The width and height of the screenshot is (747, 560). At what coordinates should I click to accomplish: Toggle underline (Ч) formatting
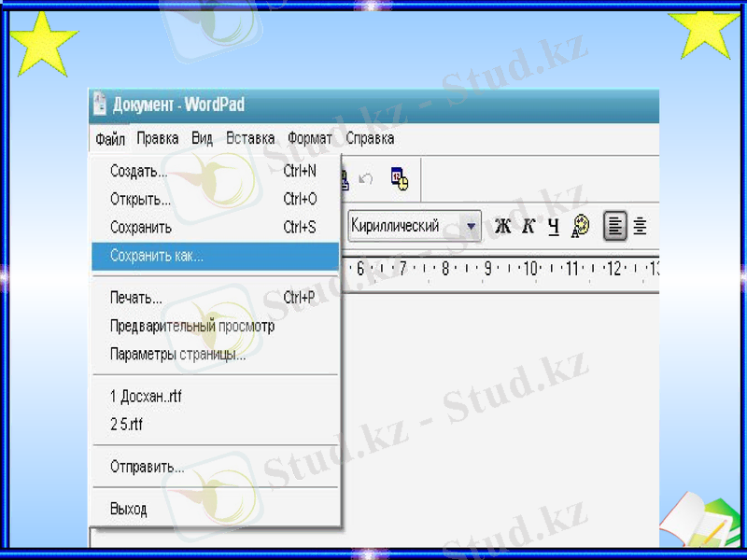554,226
